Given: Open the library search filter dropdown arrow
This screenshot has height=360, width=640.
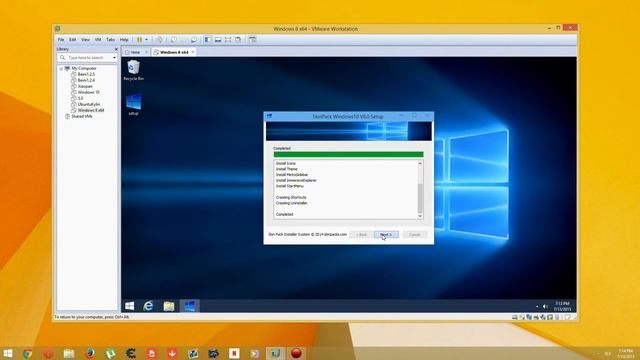Looking at the screenshot, I should tap(114, 58).
